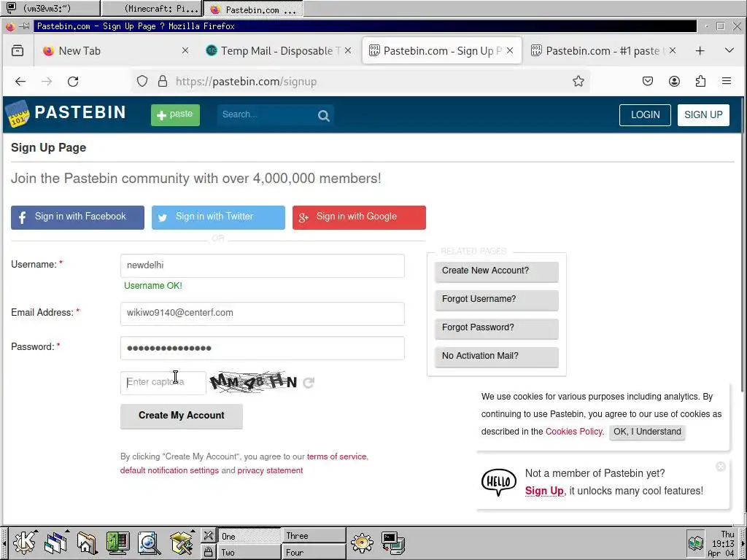Sign in with Facebook
This screenshot has height=560, width=747.
pyautogui.click(x=77, y=217)
